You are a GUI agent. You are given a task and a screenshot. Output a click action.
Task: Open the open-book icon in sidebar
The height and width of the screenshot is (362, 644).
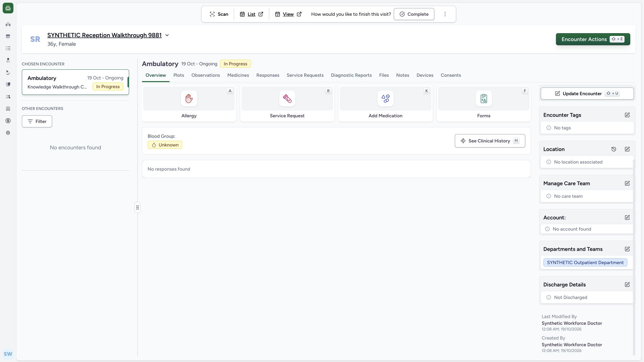coord(8,84)
